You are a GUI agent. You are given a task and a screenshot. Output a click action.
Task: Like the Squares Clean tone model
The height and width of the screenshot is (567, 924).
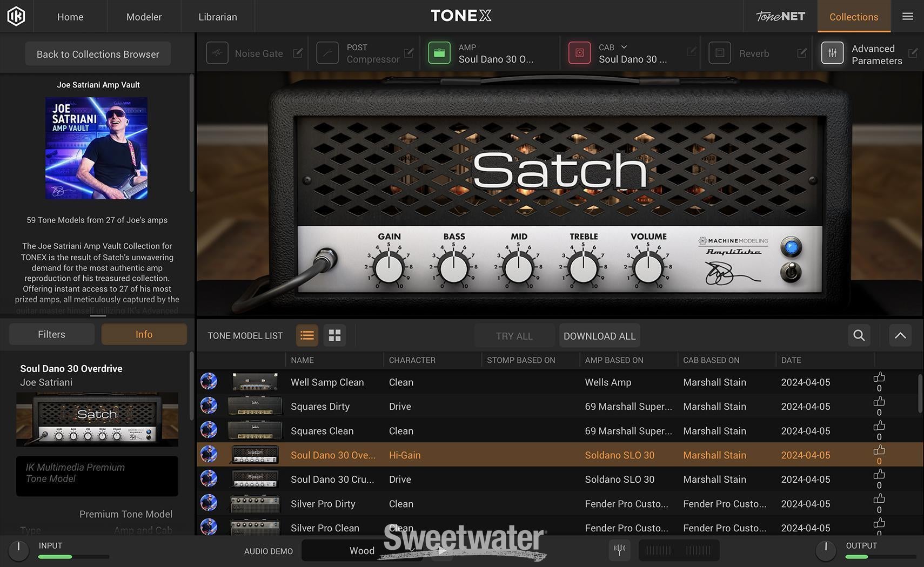click(x=879, y=426)
